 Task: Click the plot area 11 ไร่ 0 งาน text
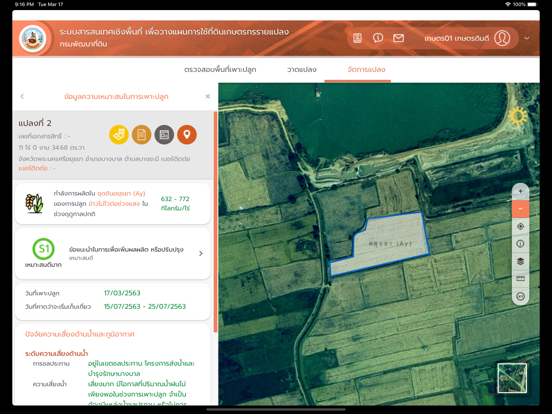tap(51, 147)
